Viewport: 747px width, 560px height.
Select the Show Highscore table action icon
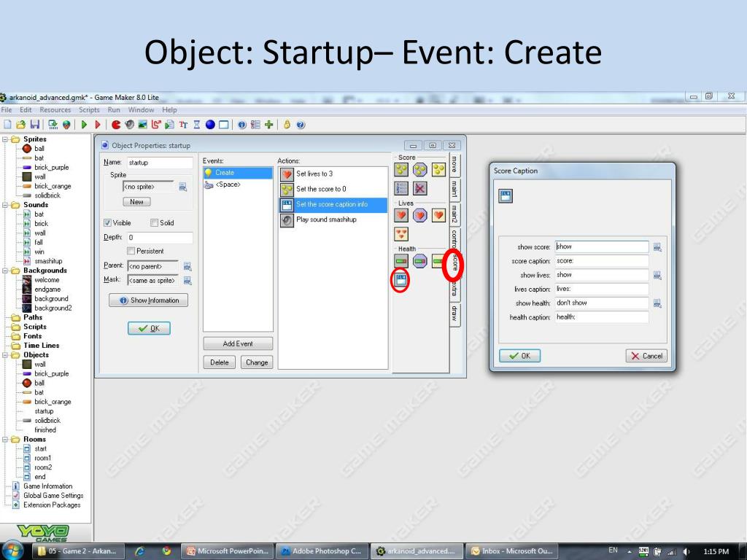pos(401,188)
